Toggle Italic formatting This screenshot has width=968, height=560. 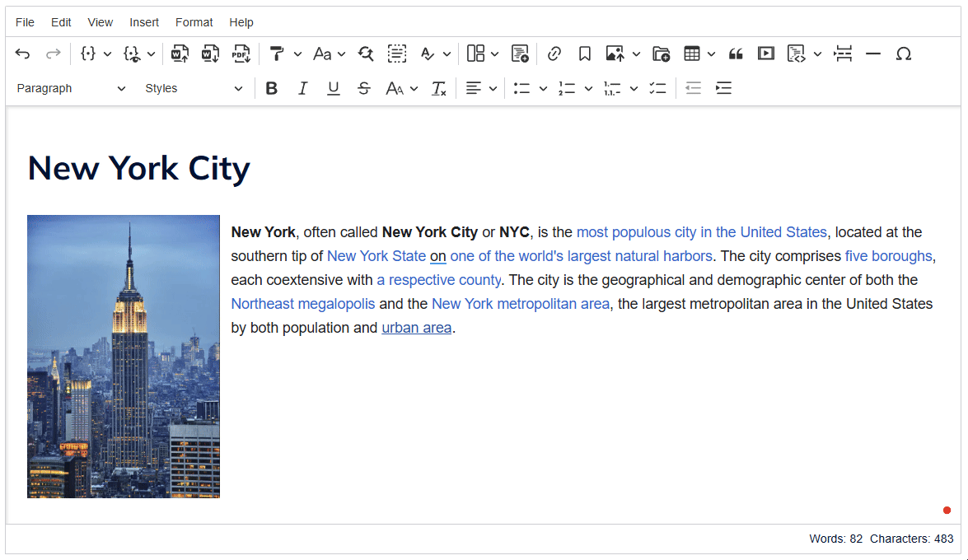pos(302,89)
